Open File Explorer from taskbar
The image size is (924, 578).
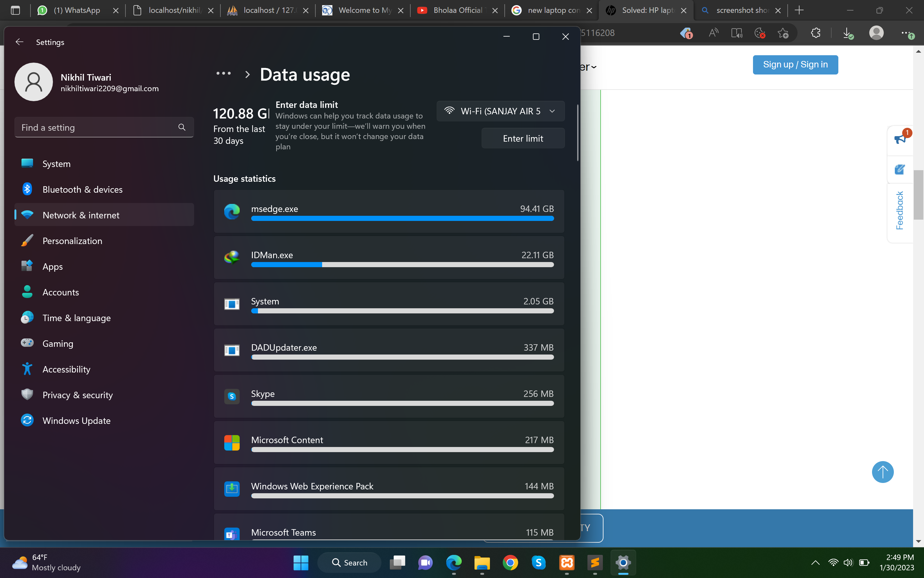(x=482, y=562)
